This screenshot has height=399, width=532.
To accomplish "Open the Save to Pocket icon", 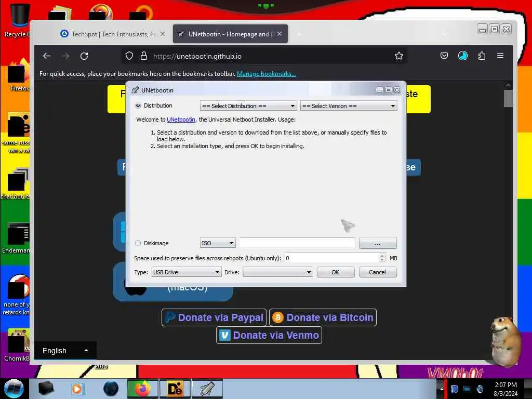I will coord(444,56).
